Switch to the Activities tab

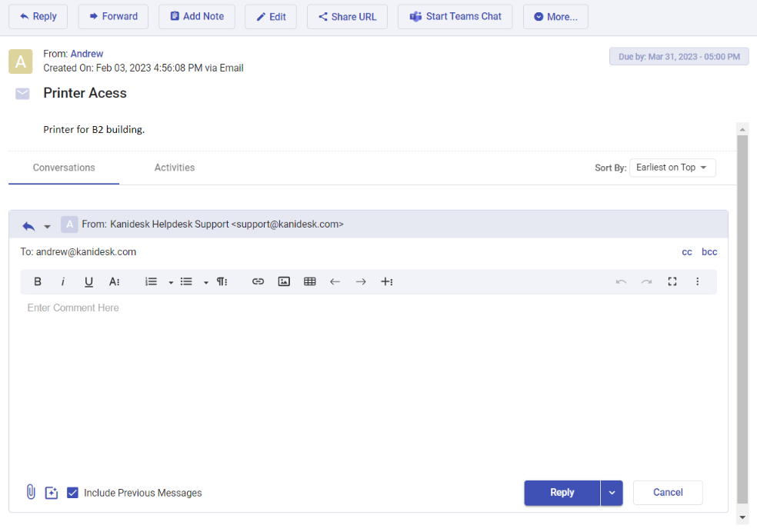175,168
